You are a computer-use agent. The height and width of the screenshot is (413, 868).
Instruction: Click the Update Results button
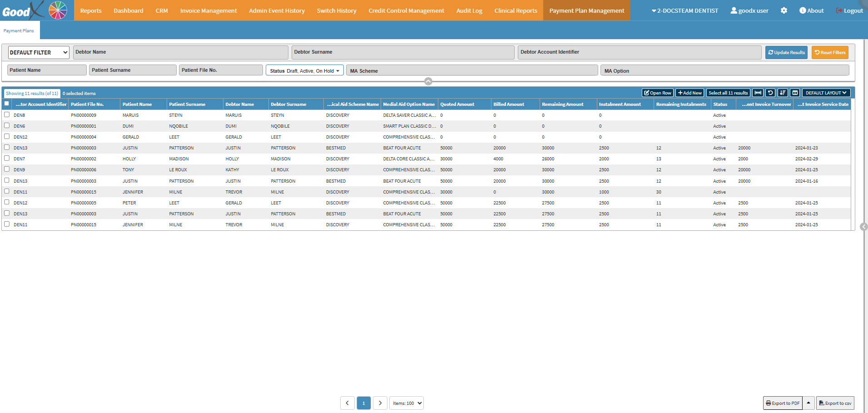point(786,53)
